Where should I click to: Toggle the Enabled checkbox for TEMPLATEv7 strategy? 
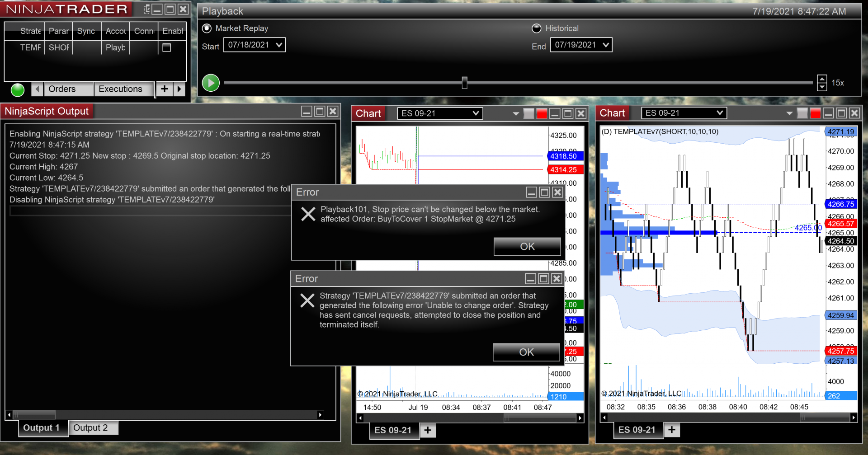pyautogui.click(x=167, y=47)
